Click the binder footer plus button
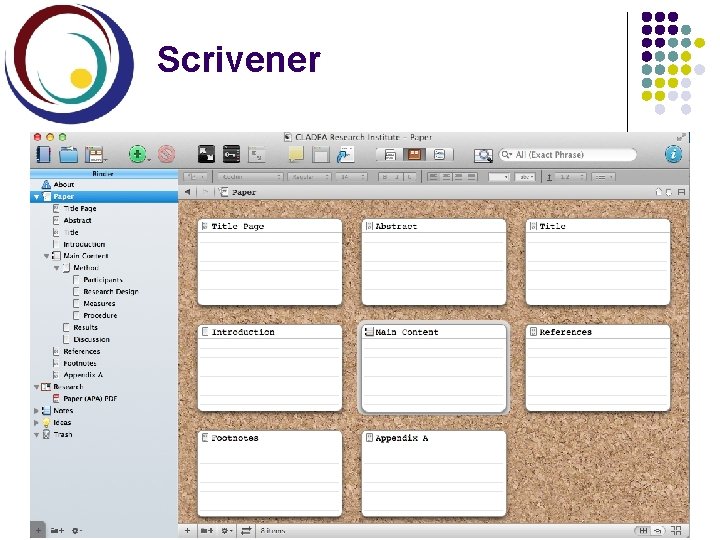 (38, 530)
